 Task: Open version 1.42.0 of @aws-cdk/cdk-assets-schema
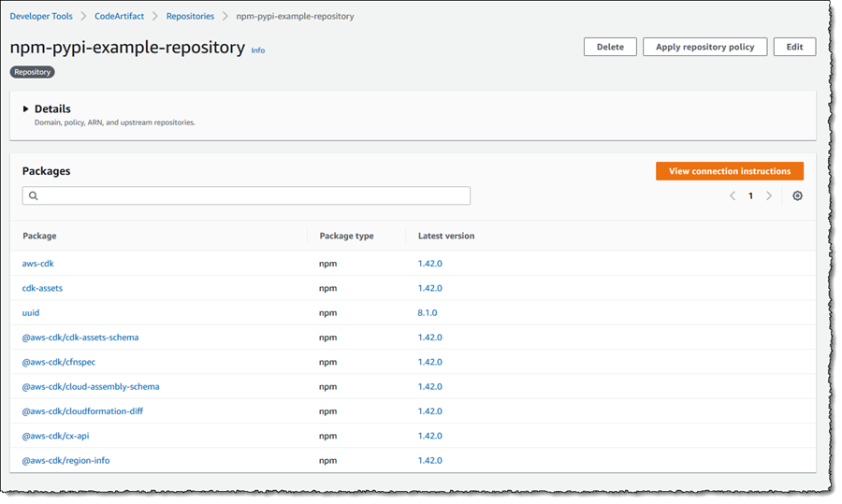point(429,338)
